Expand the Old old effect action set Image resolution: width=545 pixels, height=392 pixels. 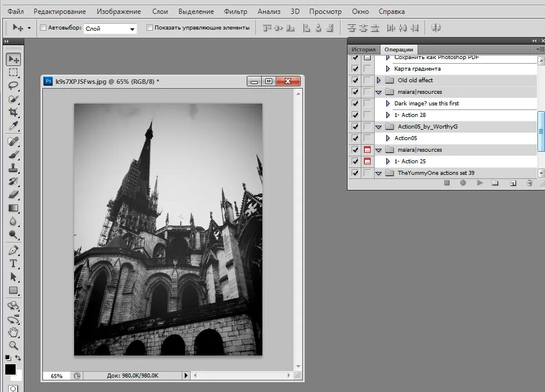click(x=379, y=80)
